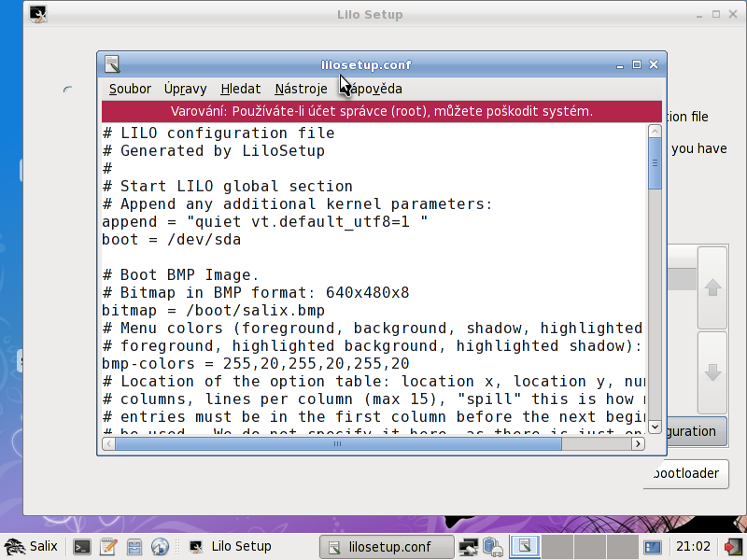The image size is (747, 560).
Task: Click the lilosetup.conf window menu icon
Action: tap(112, 64)
